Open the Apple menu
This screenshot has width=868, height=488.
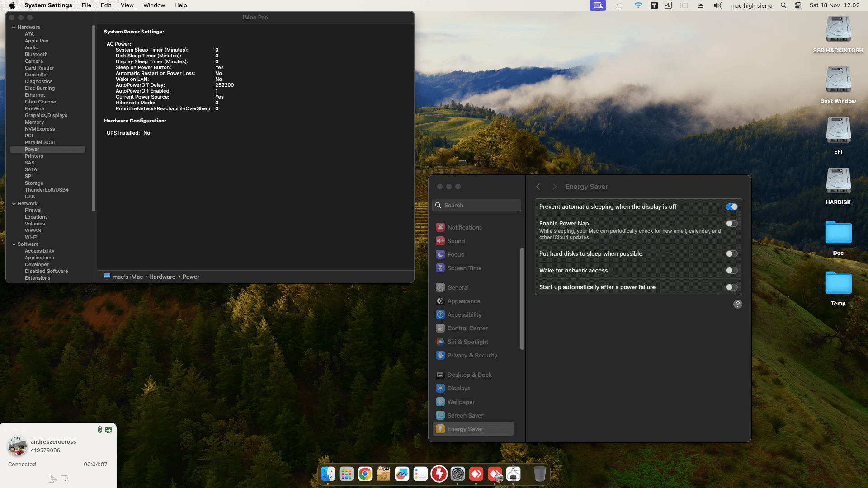coord(12,5)
